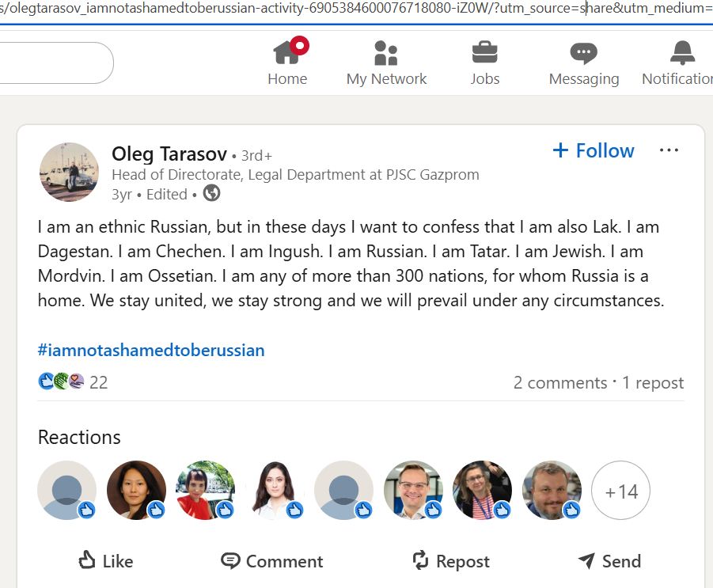Image resolution: width=713 pixels, height=588 pixels.
Task: Repost this post
Action: point(451,561)
